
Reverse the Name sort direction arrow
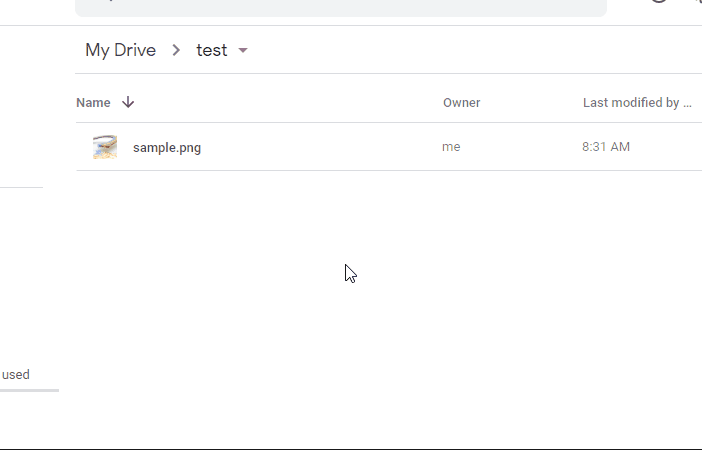point(128,103)
